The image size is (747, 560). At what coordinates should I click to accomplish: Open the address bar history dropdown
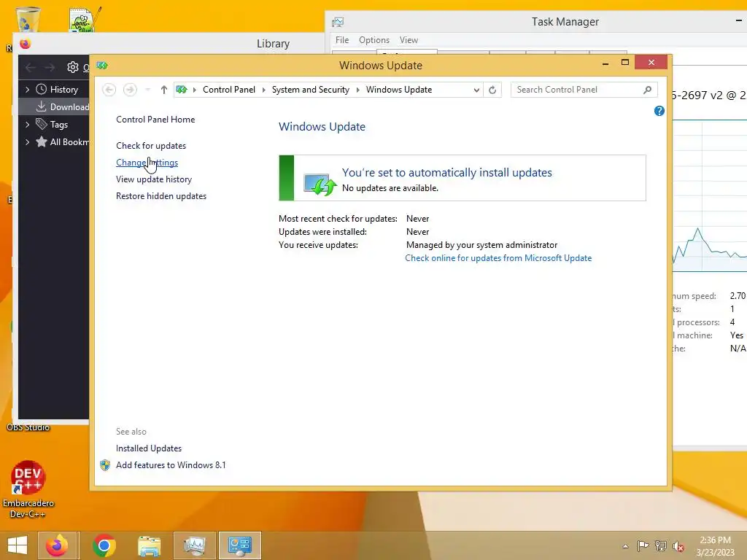476,90
